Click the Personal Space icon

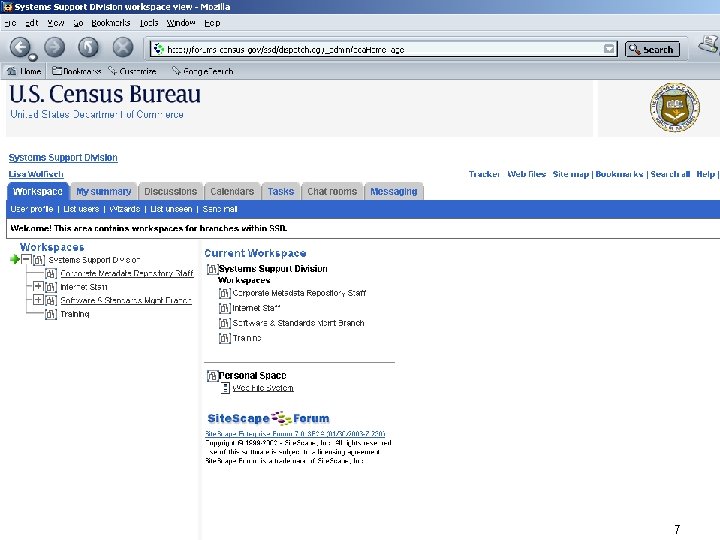[212, 376]
